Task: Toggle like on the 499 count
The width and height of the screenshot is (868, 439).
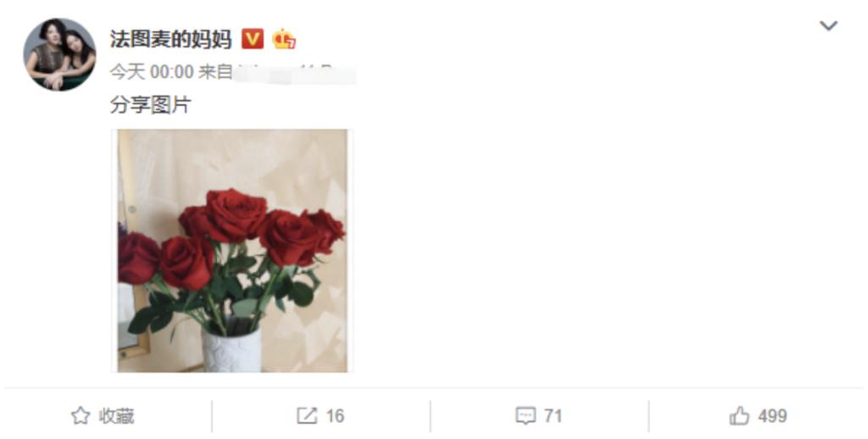Action: click(x=772, y=416)
